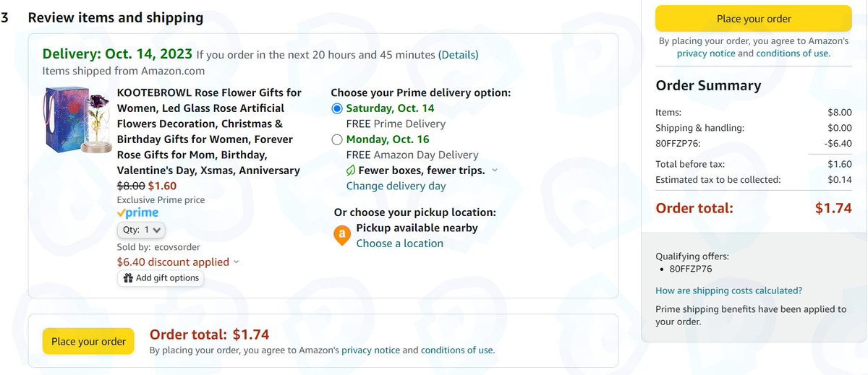Screen dimensions: 868x375
Task: Click the orange Amazon pickup location pin icon
Action: click(x=341, y=236)
